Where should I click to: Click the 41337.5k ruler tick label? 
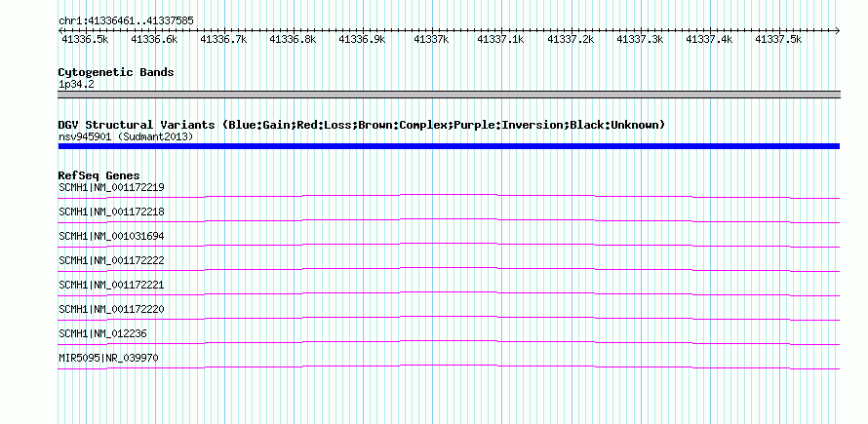tap(778, 39)
